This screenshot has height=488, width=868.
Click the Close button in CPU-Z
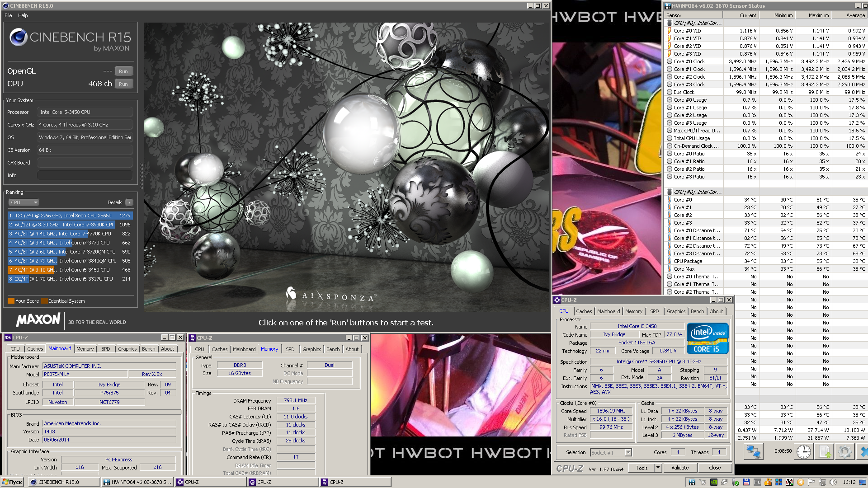click(x=715, y=468)
